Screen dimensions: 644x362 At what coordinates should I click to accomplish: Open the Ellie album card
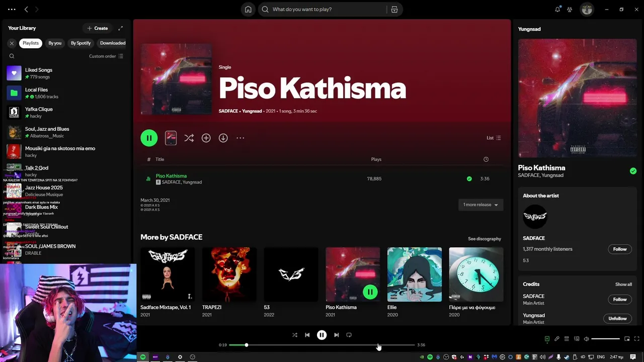click(x=415, y=283)
